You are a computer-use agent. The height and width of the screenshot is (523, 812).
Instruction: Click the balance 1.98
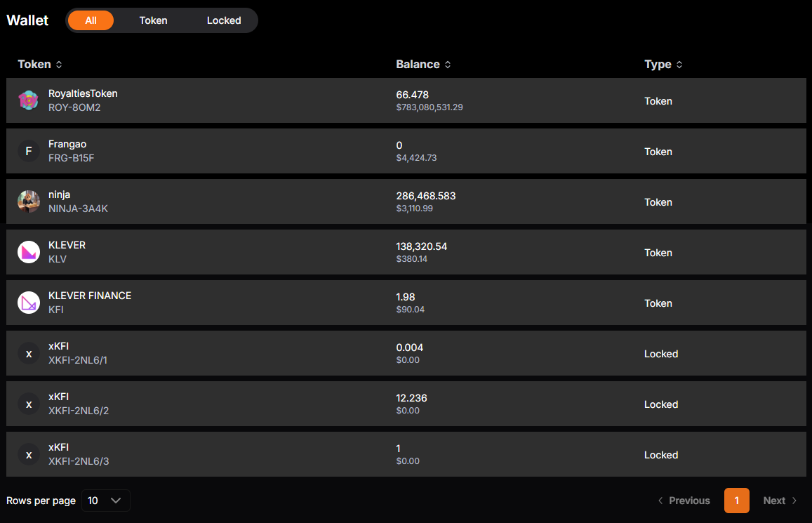pyautogui.click(x=406, y=297)
